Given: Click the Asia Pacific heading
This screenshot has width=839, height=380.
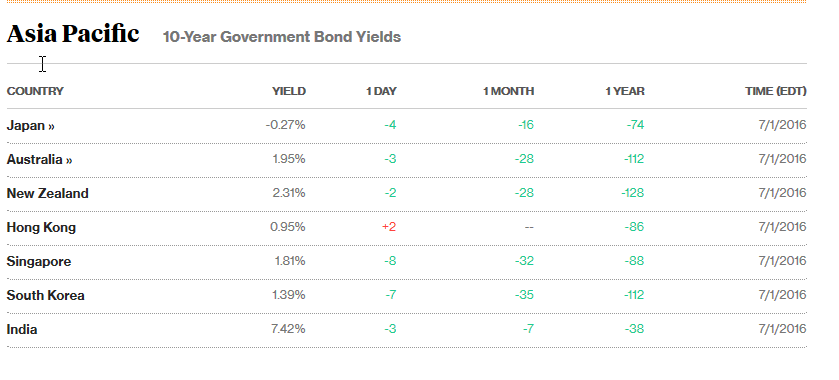Looking at the screenshot, I should pos(73,34).
